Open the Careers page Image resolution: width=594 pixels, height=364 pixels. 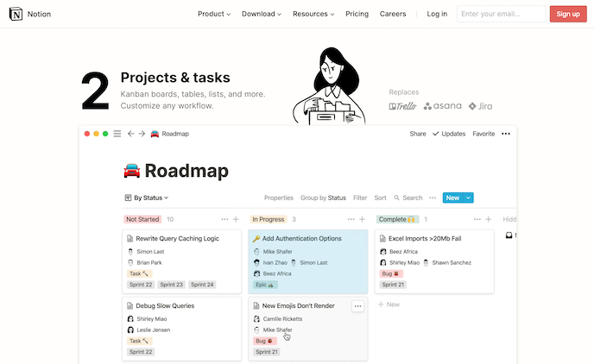pyautogui.click(x=393, y=14)
